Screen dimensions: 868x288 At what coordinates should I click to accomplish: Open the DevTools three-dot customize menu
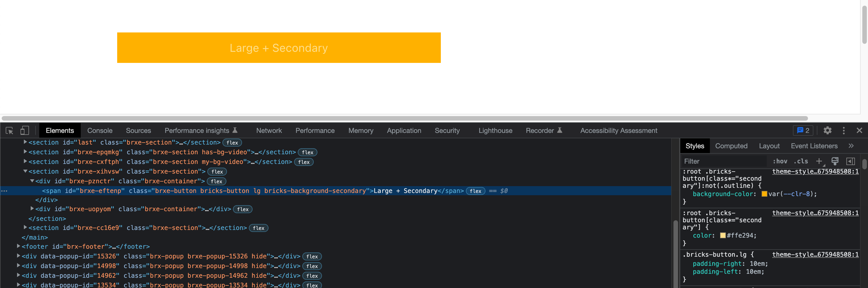pos(844,131)
